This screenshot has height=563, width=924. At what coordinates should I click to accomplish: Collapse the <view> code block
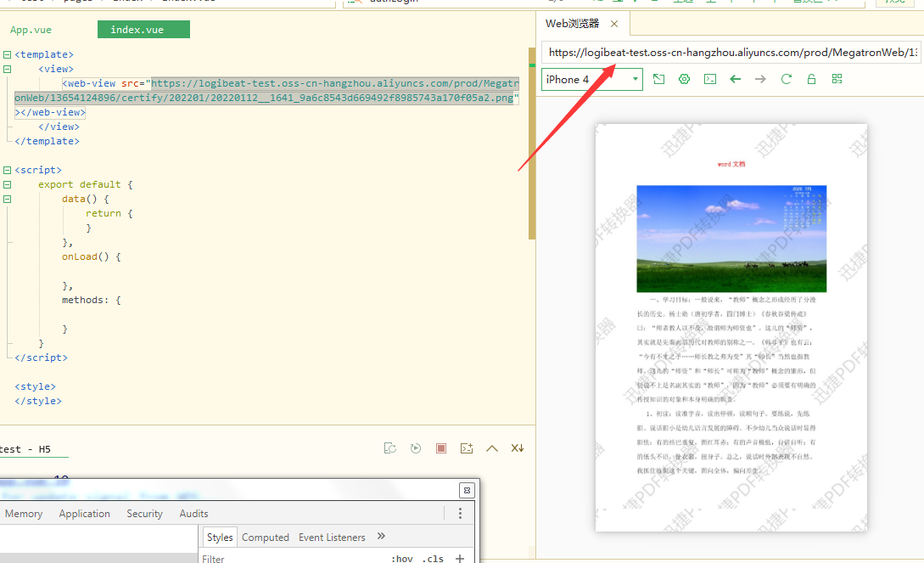tap(7, 69)
